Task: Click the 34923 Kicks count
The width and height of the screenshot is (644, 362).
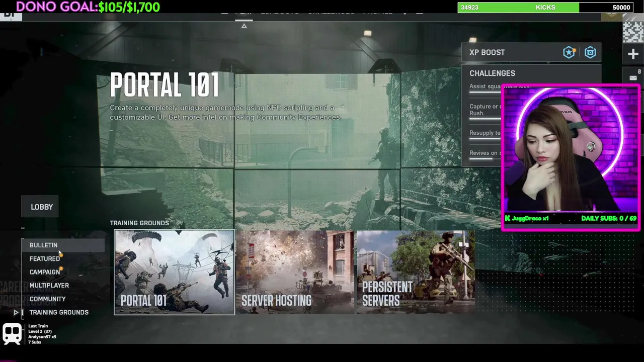Action: point(469,8)
